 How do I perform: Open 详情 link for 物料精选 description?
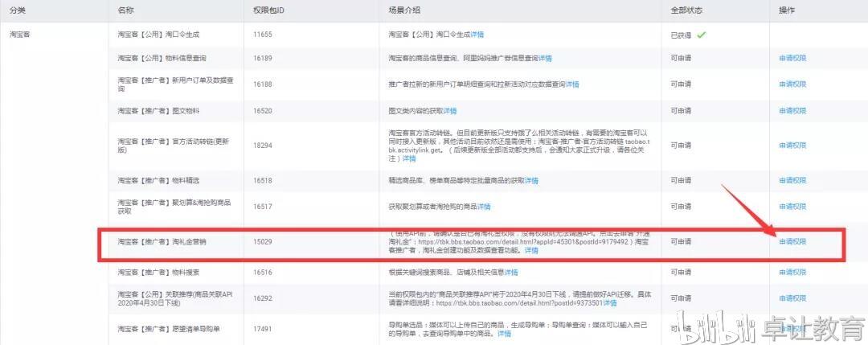coord(531,180)
